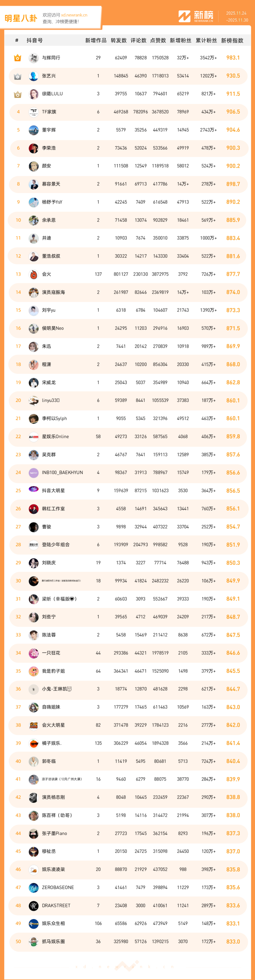Click the 点赞数 column header
Viewport: 255px width, 980px height.
(x=158, y=40)
